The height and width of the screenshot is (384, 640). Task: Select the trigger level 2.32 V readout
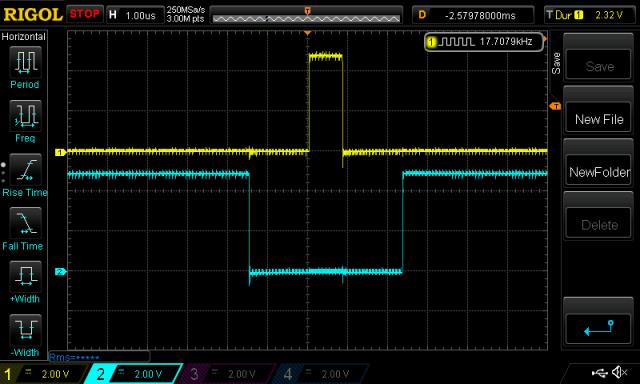(609, 16)
